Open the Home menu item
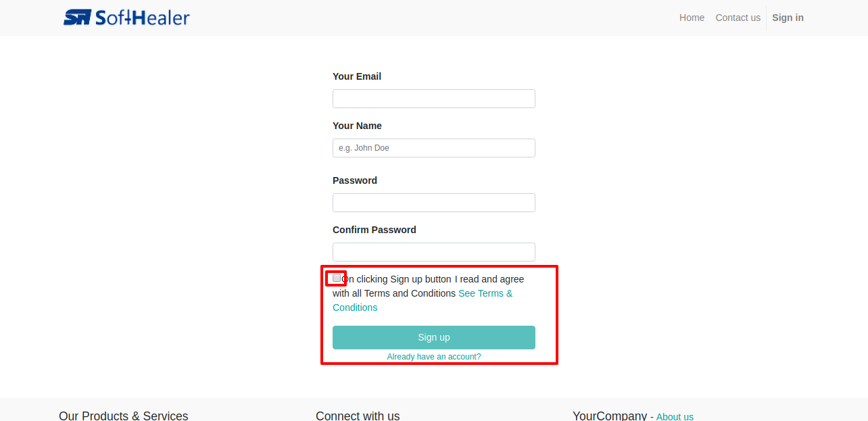This screenshot has height=421, width=868. click(x=692, y=18)
